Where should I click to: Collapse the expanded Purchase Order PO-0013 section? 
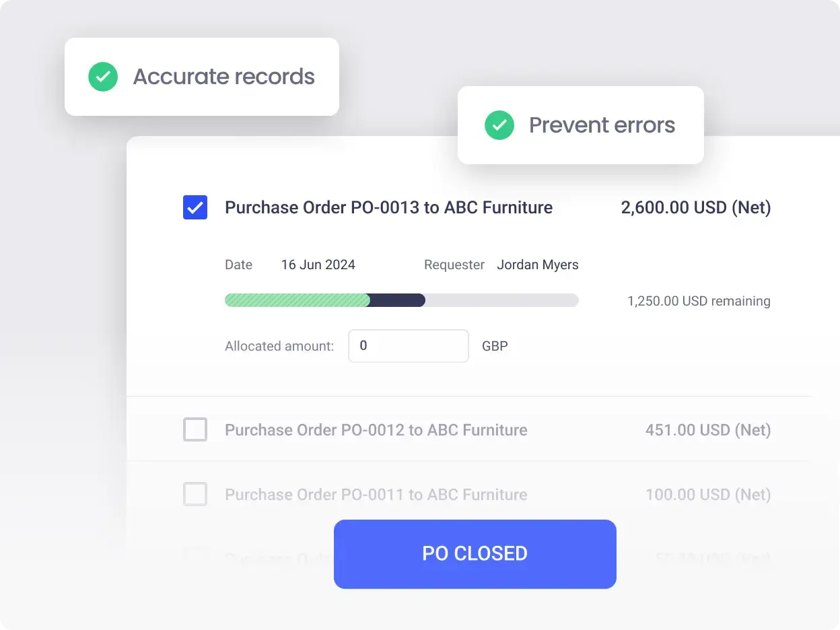point(388,207)
